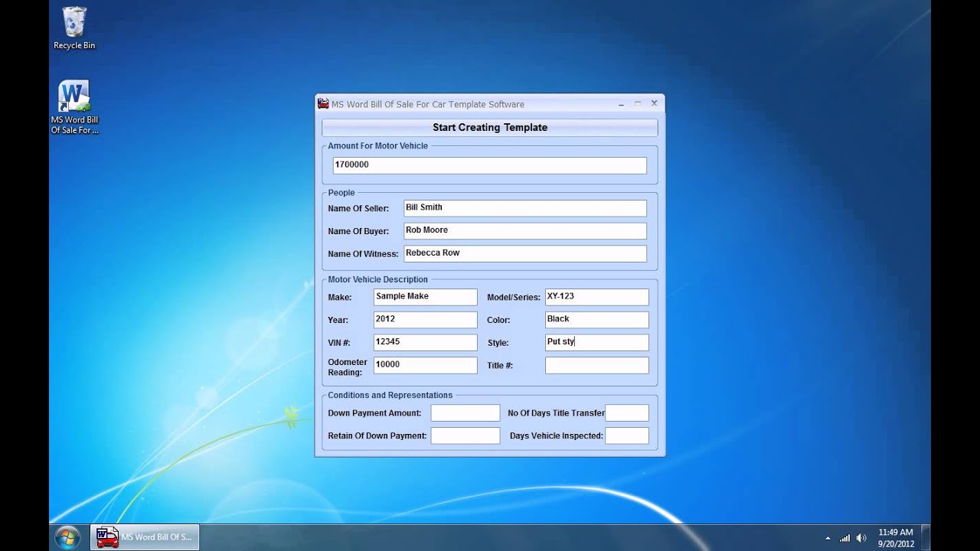Screen dimensions: 980x551
Task: Click the app icon in window title bar
Action: tap(323, 104)
